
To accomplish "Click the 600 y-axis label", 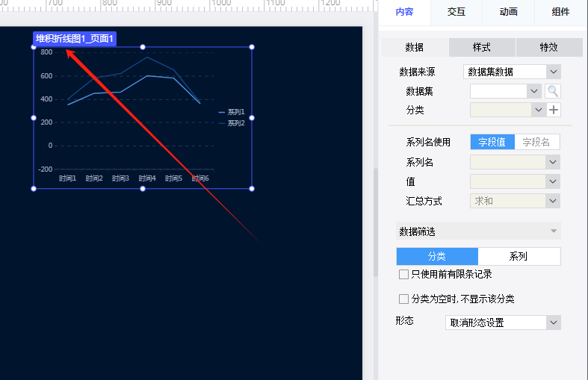I will point(46,76).
